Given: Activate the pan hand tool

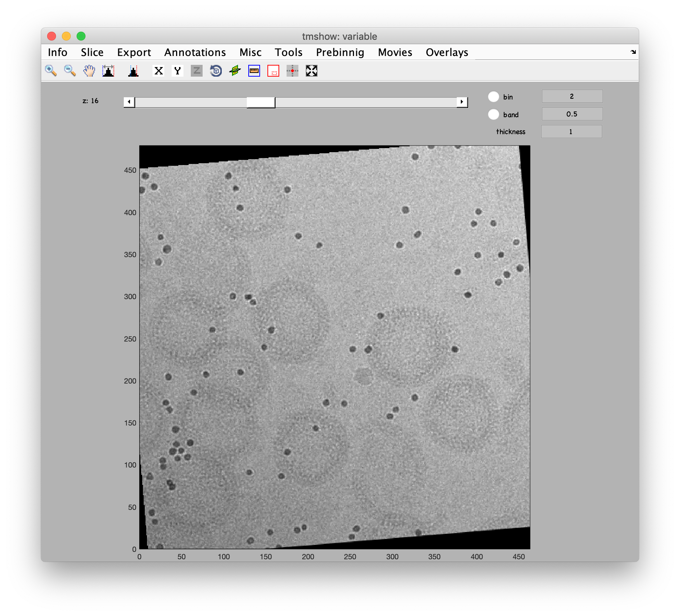Looking at the screenshot, I should pos(89,70).
